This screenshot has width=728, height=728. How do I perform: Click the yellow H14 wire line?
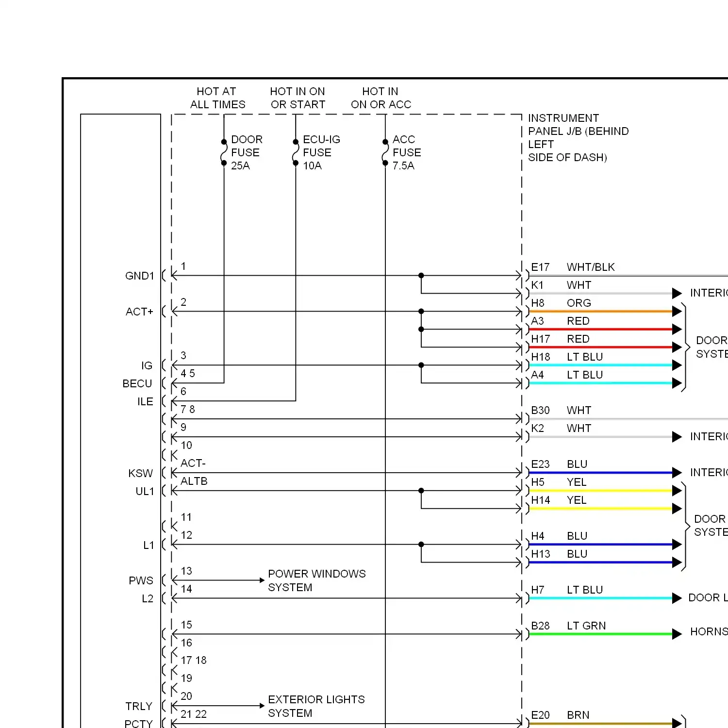(x=601, y=509)
